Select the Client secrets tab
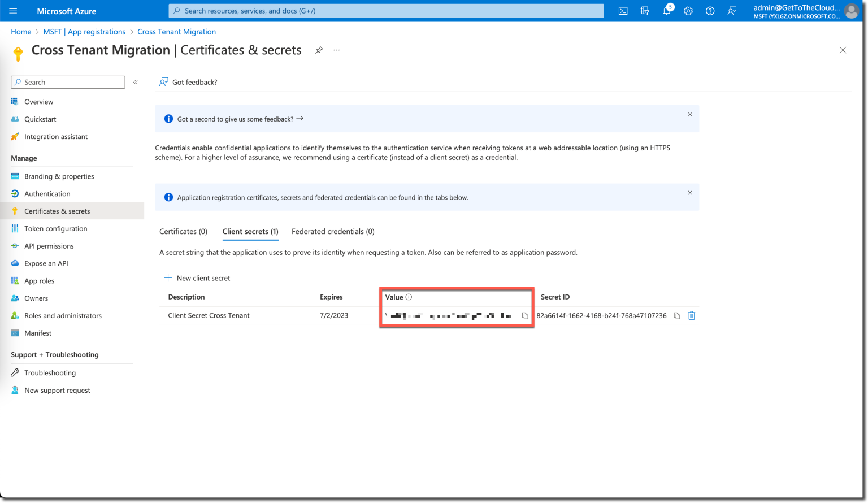Screen dimensions: 868x503 tap(250, 231)
